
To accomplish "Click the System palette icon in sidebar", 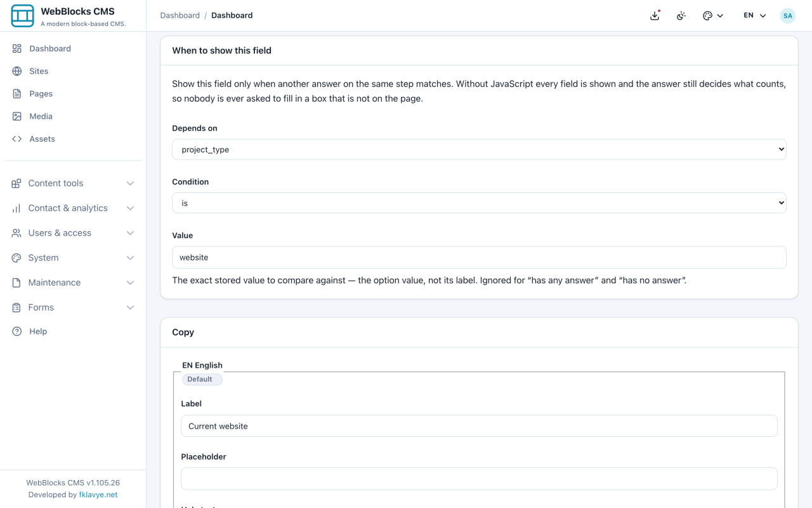I will click(16, 258).
